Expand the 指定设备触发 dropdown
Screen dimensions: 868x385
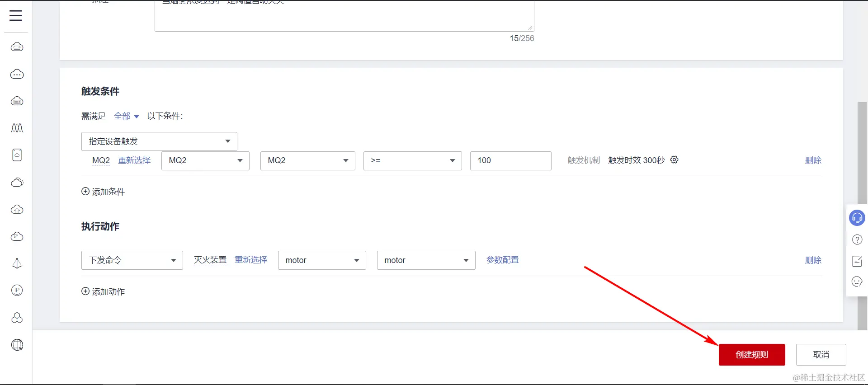(x=159, y=141)
